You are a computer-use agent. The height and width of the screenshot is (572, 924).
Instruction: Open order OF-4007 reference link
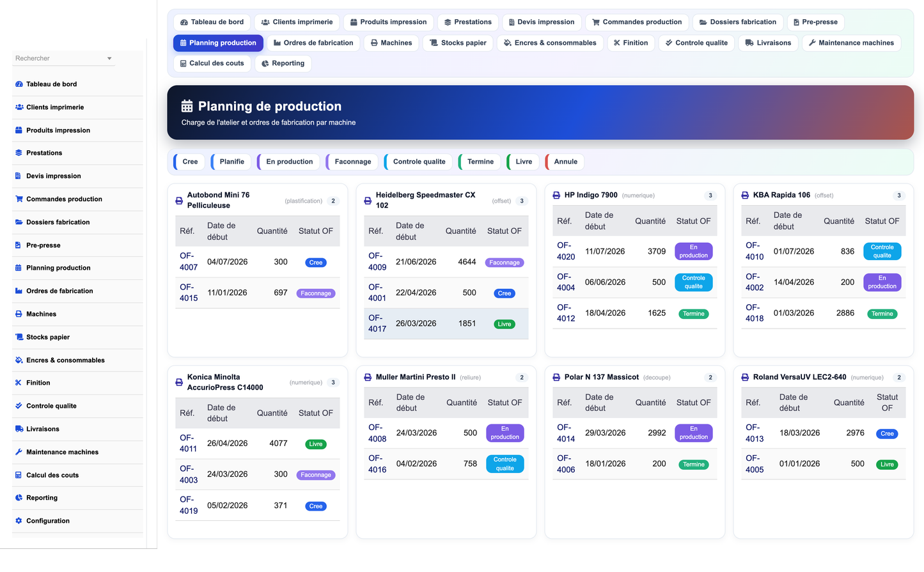pyautogui.click(x=189, y=262)
